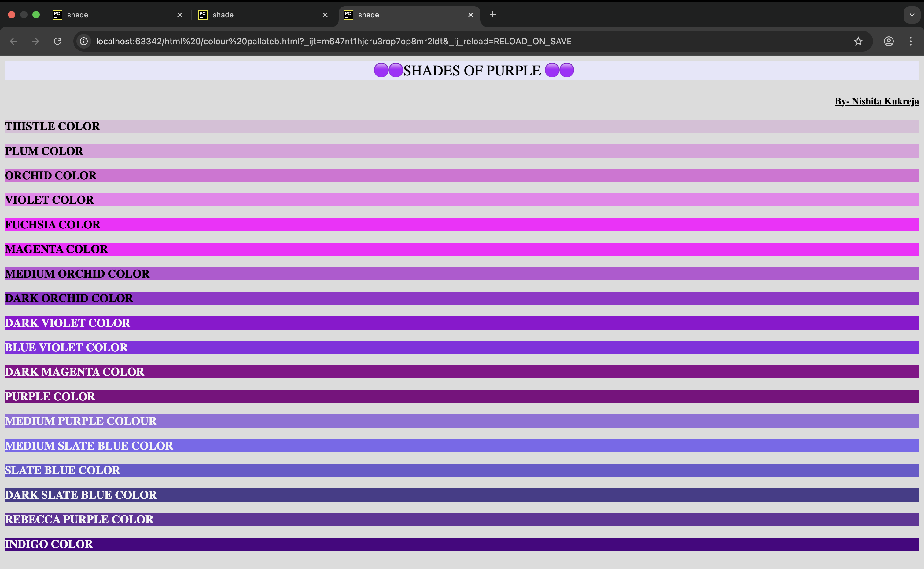Open the tab search chevron at top right

point(911,15)
